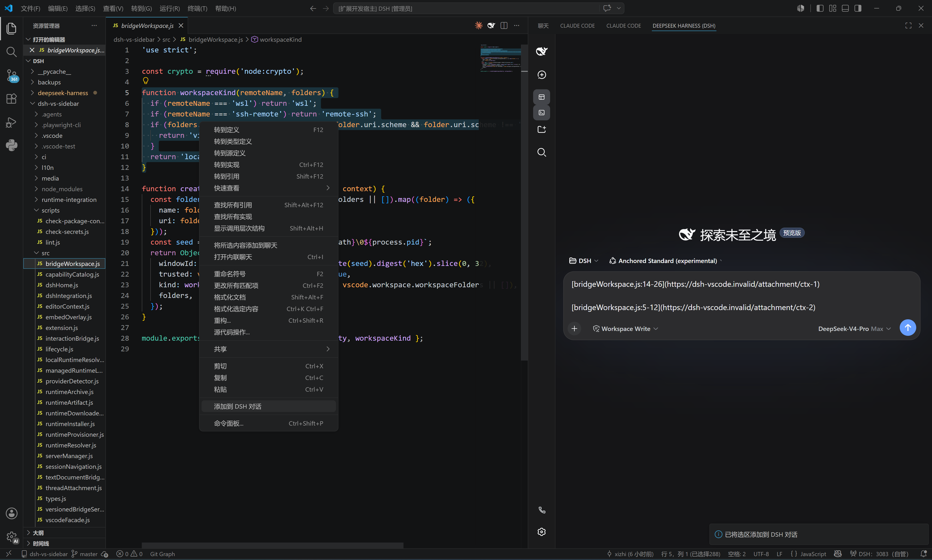Screen dimensions: 932x560
Task: Open the Search view in activity bar
Action: click(11, 52)
